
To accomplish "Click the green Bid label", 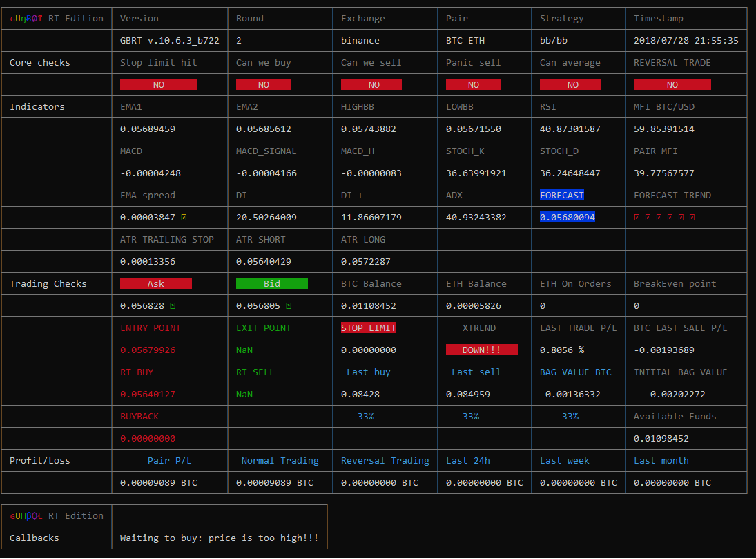I will [x=272, y=283].
